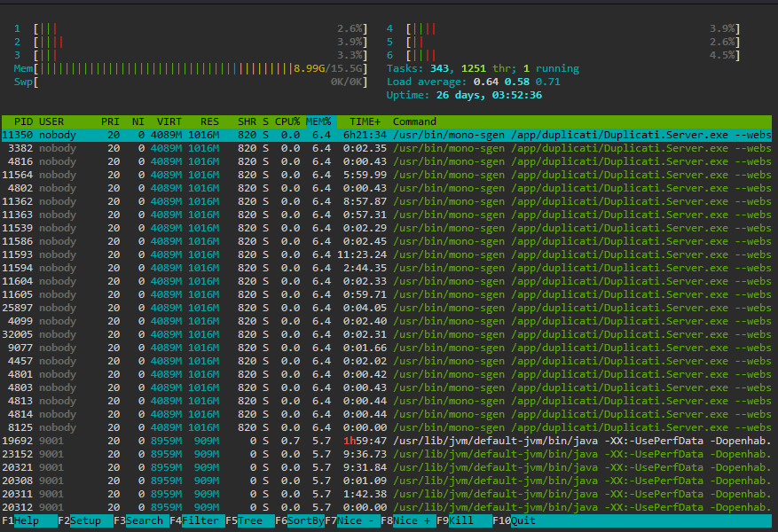Choose F9 Kill for the selected process
This screenshot has width=778, height=532.
[x=464, y=520]
